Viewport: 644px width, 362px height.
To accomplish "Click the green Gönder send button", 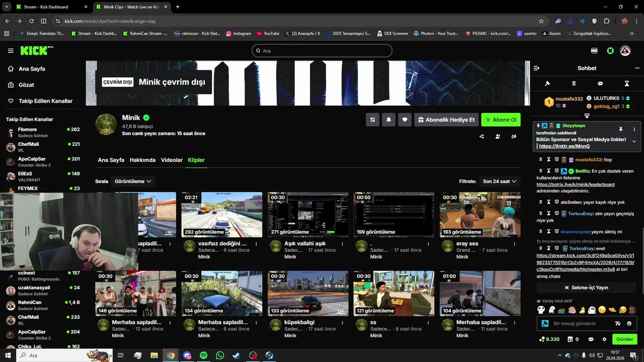I will click(624, 339).
